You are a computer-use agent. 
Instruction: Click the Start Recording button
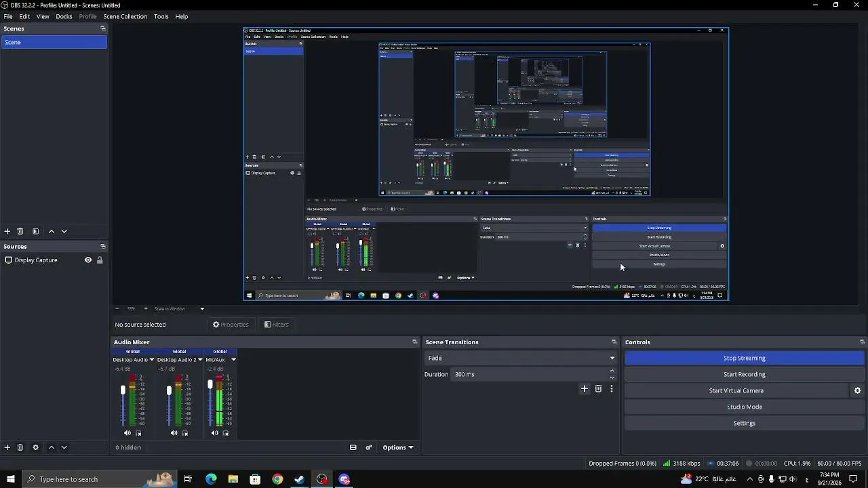(744, 374)
